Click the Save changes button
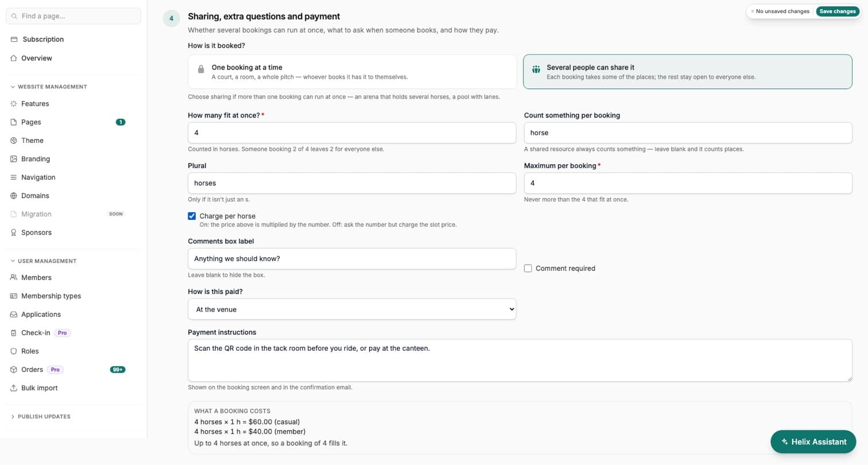Image resolution: width=868 pixels, height=465 pixels. coord(838,11)
